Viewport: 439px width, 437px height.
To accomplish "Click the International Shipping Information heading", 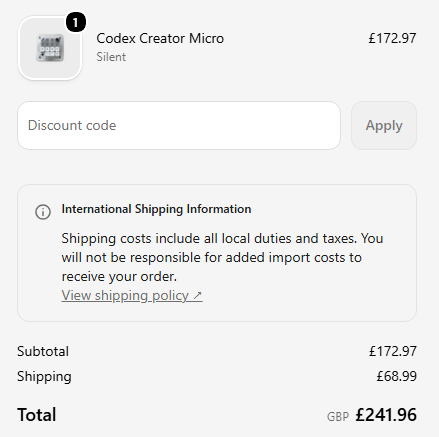I will point(156,209).
